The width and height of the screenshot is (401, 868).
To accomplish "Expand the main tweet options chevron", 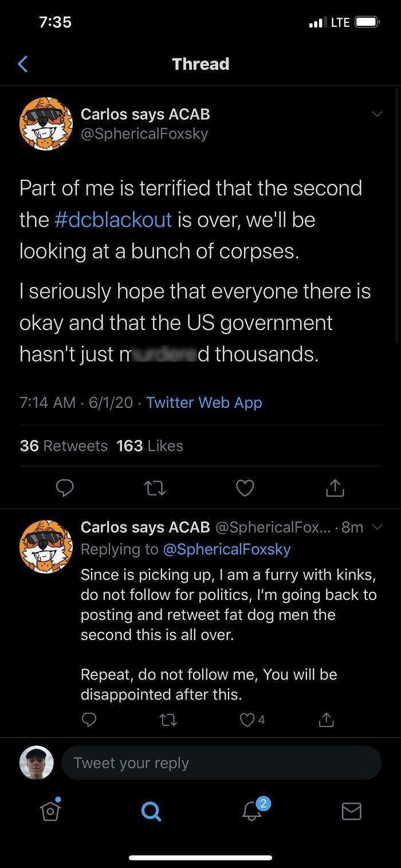I will point(377,114).
